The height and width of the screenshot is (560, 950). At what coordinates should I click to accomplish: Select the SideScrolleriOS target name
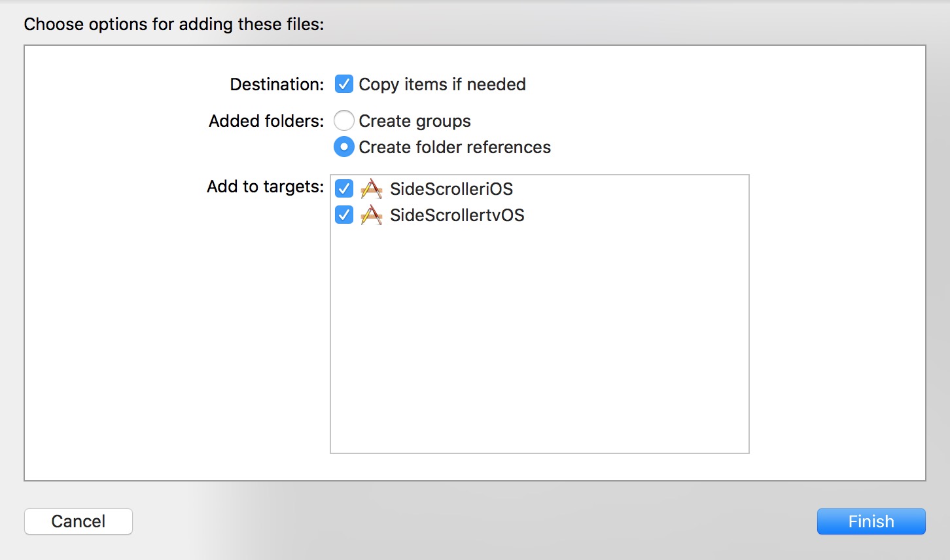pyautogui.click(x=451, y=189)
